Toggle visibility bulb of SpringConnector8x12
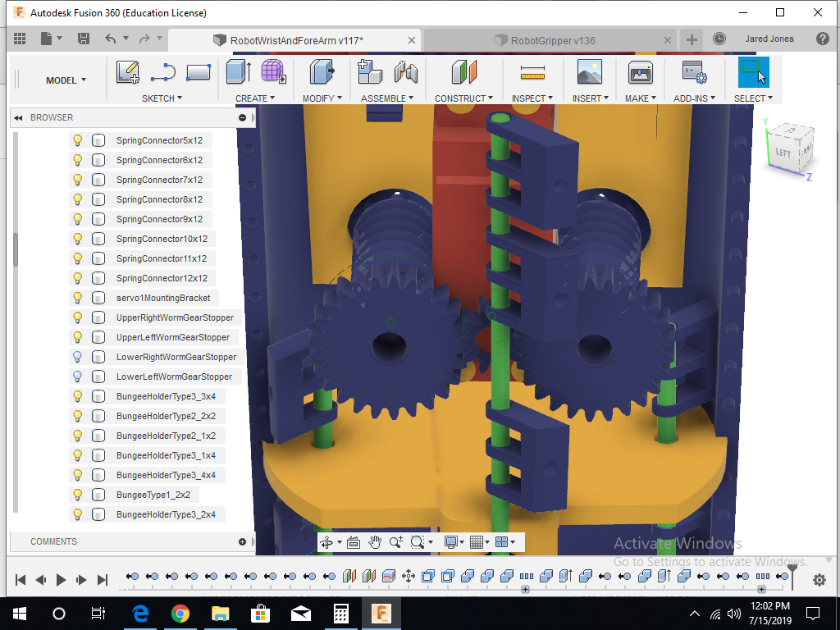 click(78, 199)
